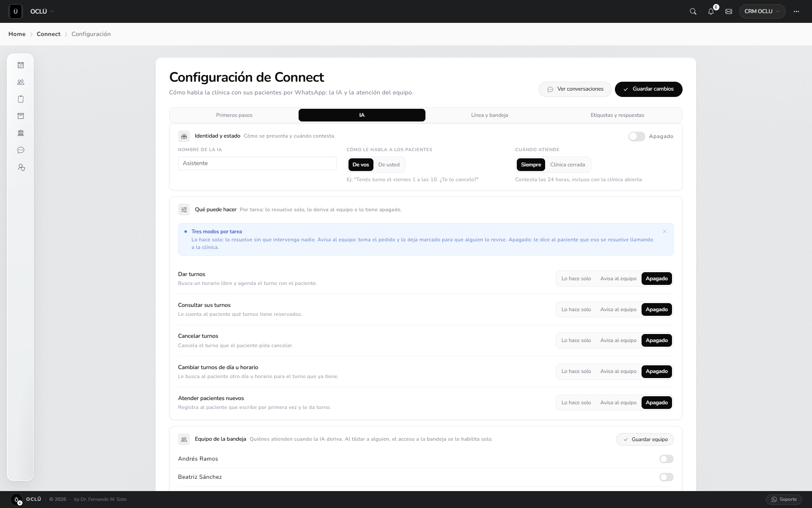The width and height of the screenshot is (812, 508).
Task: Click Guardar cambios button
Action: [649, 89]
